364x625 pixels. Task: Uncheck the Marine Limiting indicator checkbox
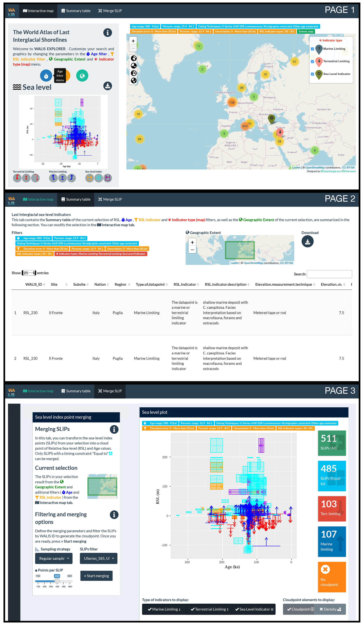[x=313, y=49]
